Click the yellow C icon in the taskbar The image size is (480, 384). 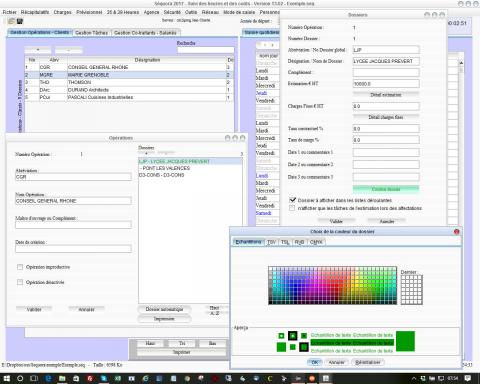[270, 378]
